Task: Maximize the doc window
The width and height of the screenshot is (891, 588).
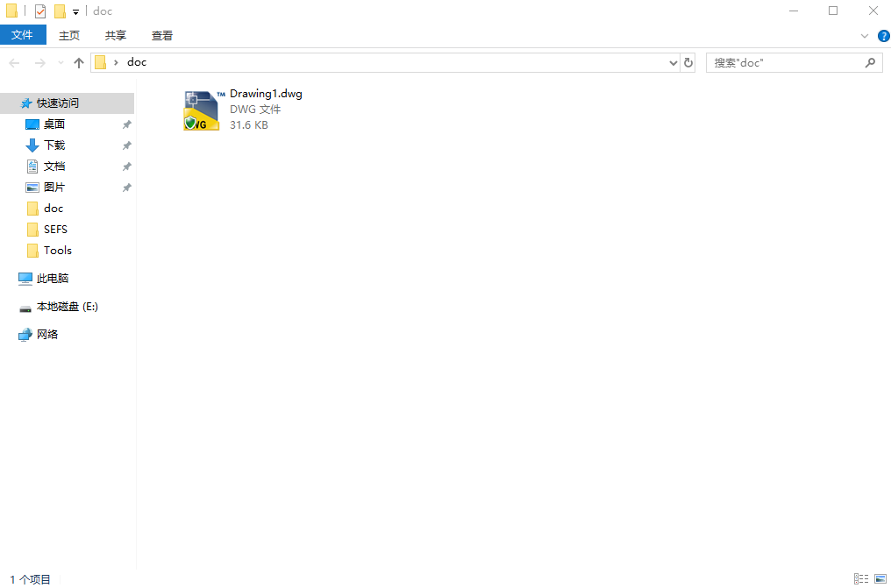Action: point(833,11)
